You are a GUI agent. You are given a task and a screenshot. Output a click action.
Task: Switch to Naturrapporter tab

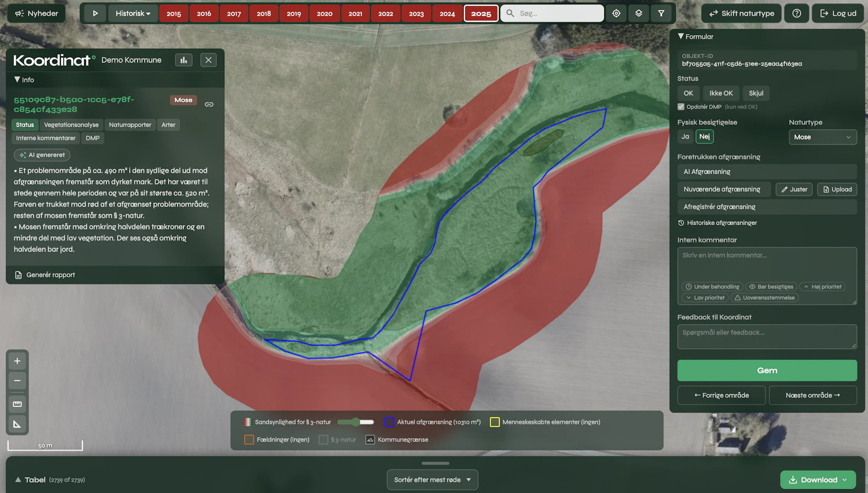130,125
